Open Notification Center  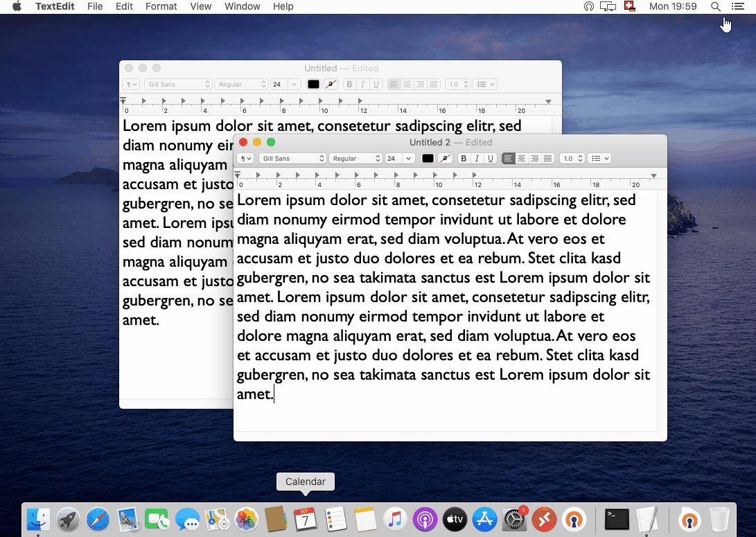[x=737, y=6]
